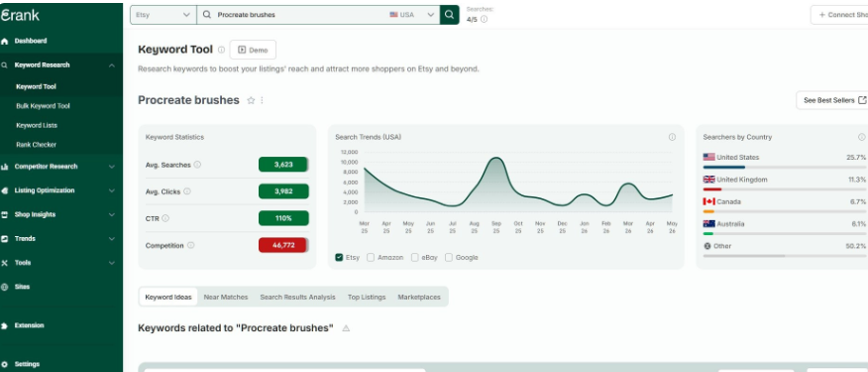
Task: Expand the Trends section
Action: (112, 239)
